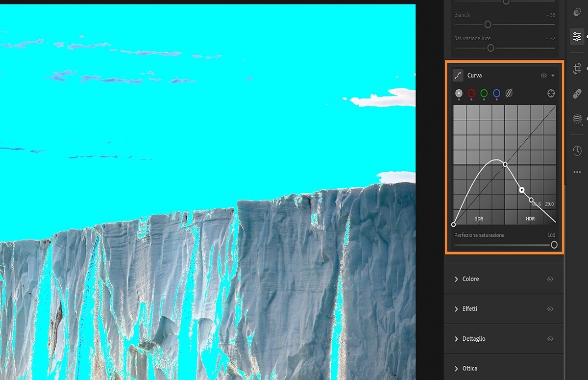
Task: Toggle visibility of Dettaglio panel edits
Action: tap(550, 339)
